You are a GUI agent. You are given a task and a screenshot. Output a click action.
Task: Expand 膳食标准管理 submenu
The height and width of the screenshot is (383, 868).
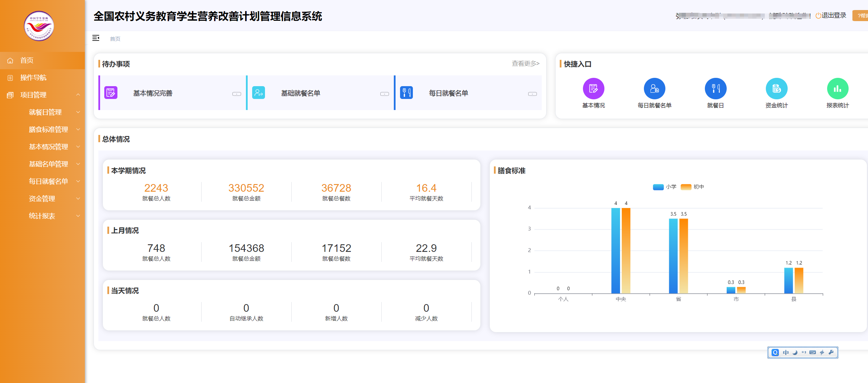tap(78, 129)
